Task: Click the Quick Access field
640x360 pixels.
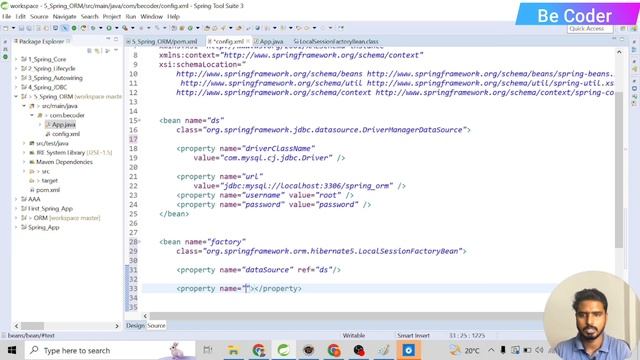Action: [x=590, y=29]
